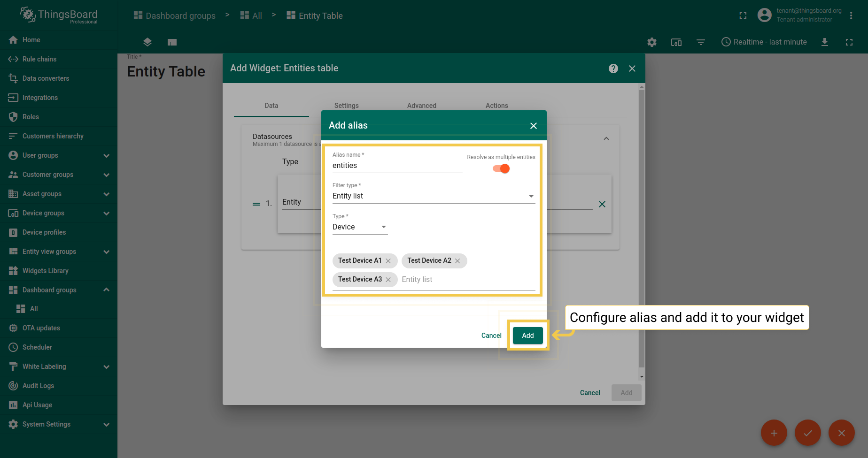Click the Add Widget dialog scrollbar
868x458 pixels.
[642, 229]
